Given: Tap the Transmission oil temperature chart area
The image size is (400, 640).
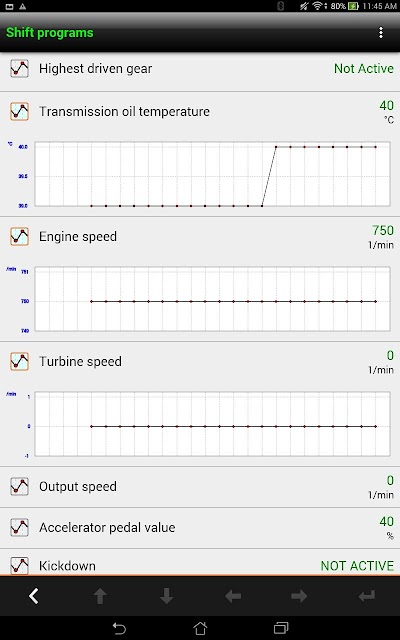Looking at the screenshot, I should 212,174.
